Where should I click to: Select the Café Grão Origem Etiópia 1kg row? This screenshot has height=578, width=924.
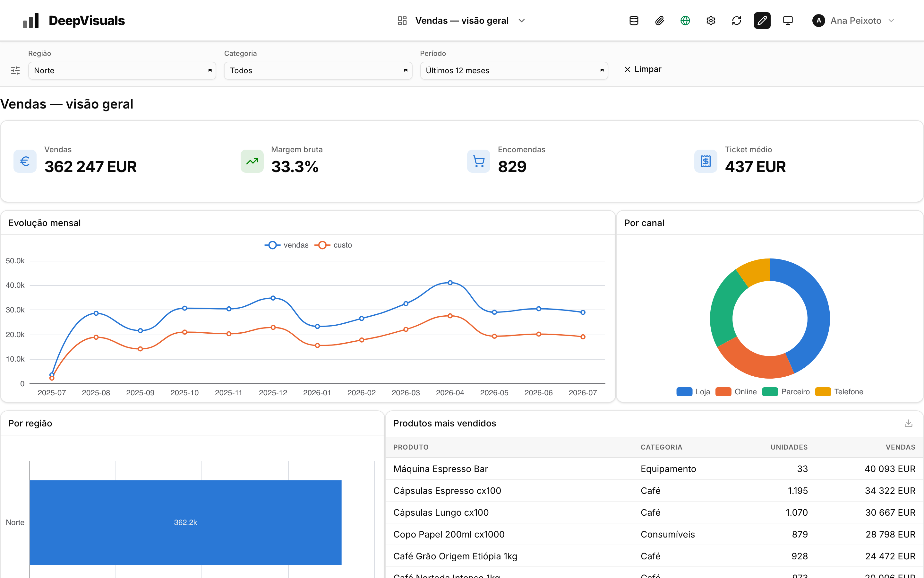point(654,556)
